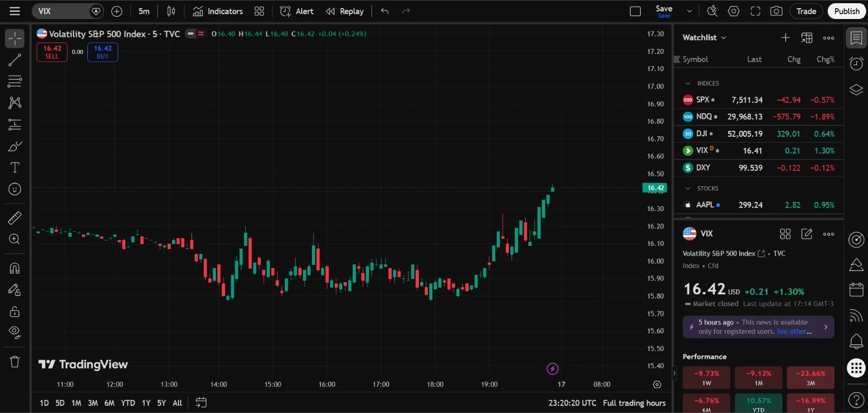Screen dimensions: 868x413
Task: Click the VIX symbol search box
Action: click(67, 11)
